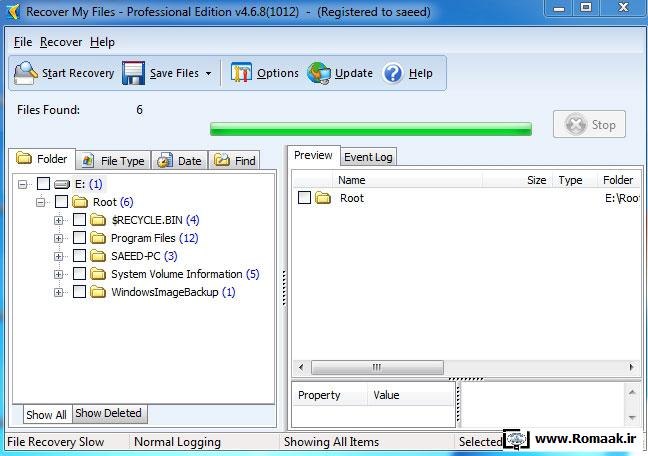The width and height of the screenshot is (648, 456).
Task: Click the Type column header
Action: click(x=575, y=180)
